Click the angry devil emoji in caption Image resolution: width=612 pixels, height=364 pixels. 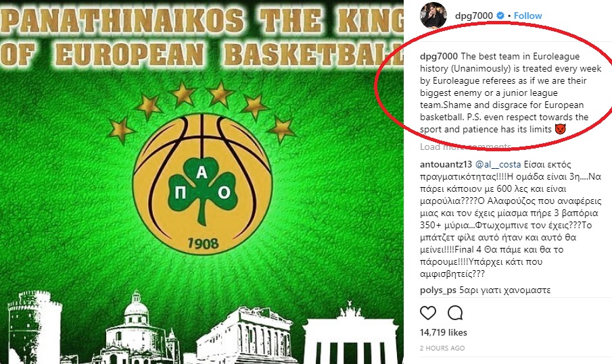pyautogui.click(x=560, y=130)
